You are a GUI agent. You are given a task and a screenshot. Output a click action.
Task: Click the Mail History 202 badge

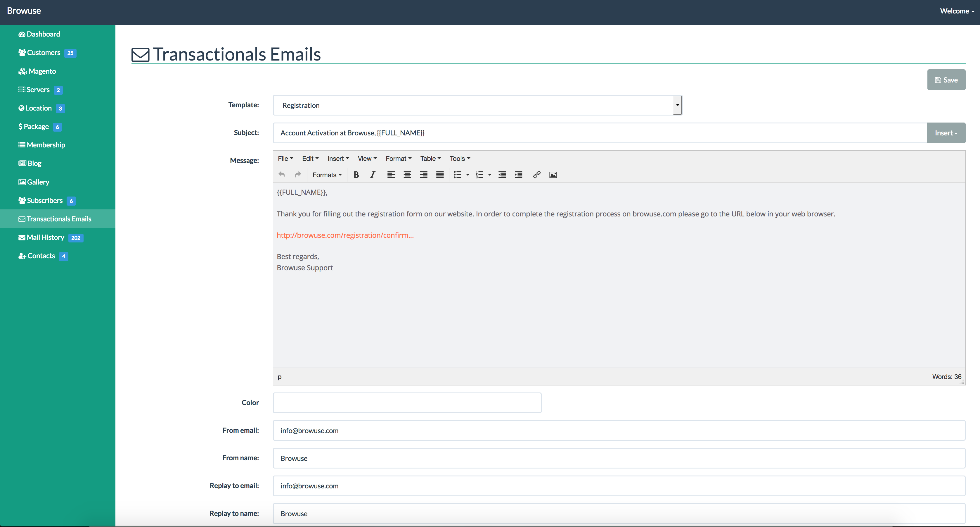[76, 238]
